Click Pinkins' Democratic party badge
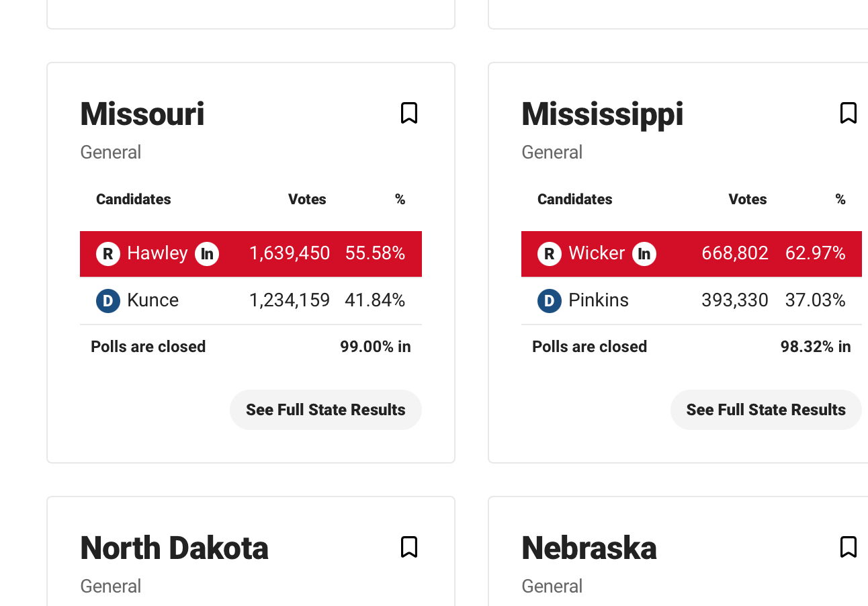The image size is (868, 606). tap(549, 300)
